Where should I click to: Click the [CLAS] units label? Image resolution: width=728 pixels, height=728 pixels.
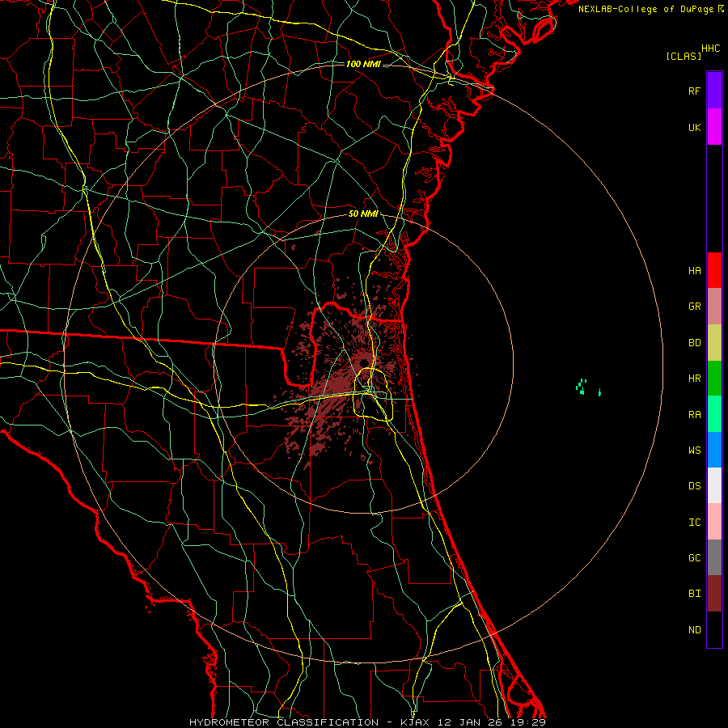coord(684,56)
